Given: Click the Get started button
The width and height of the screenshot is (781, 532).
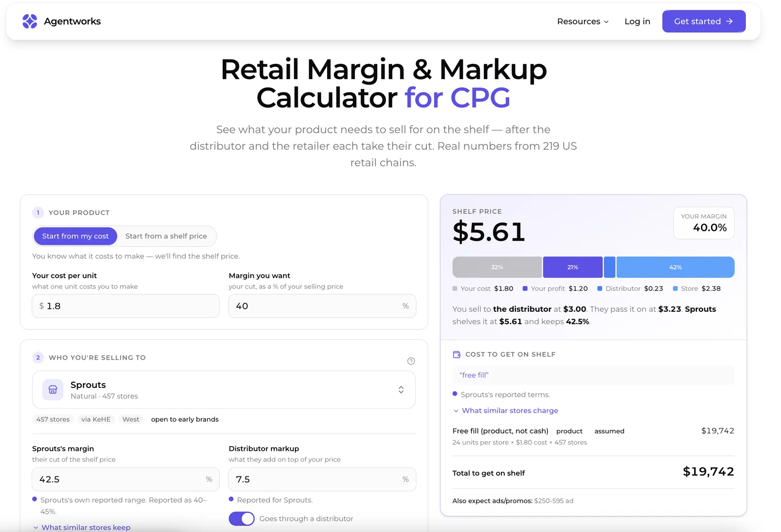Looking at the screenshot, I should coord(704,21).
